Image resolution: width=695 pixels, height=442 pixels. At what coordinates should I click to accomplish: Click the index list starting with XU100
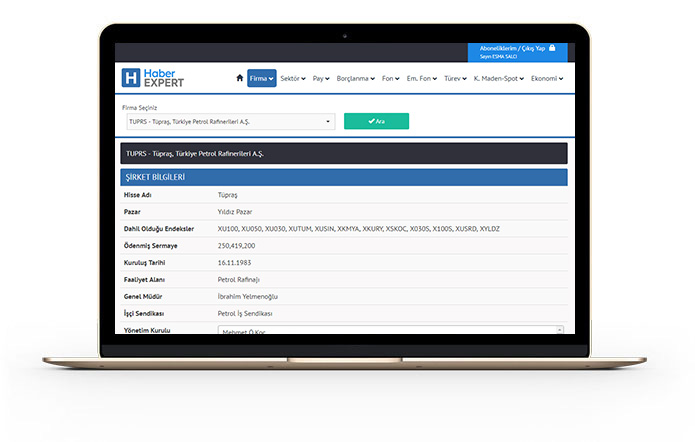coord(359,229)
